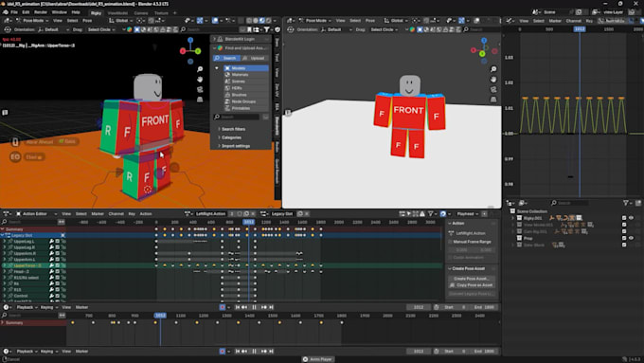
Task: Select the Upload tab in BlenderKit panel
Action: point(255,58)
